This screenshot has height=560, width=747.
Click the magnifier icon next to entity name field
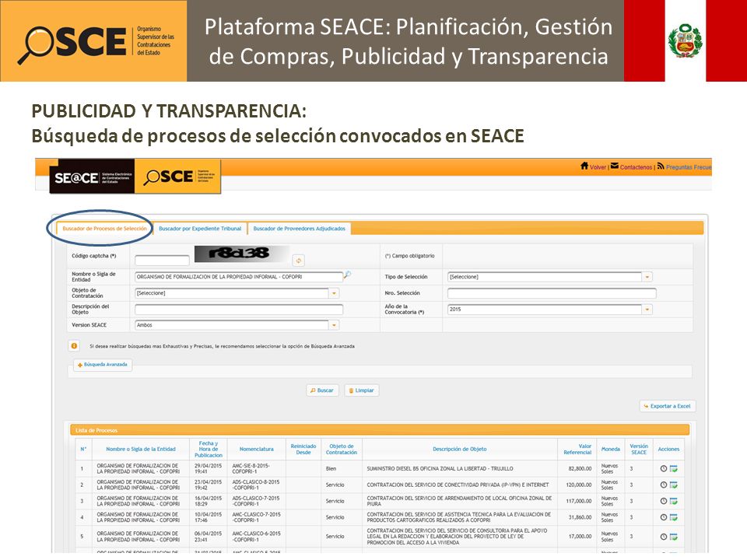coord(347,275)
